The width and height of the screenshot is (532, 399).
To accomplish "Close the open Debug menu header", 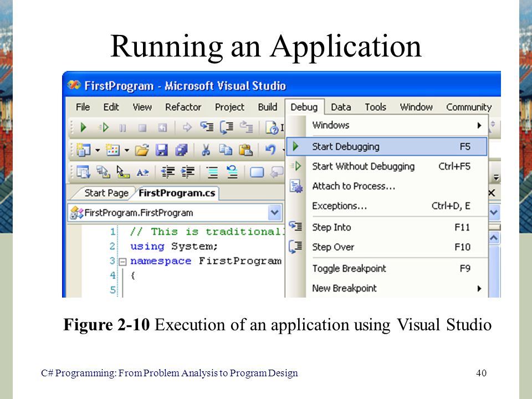I will tap(304, 107).
